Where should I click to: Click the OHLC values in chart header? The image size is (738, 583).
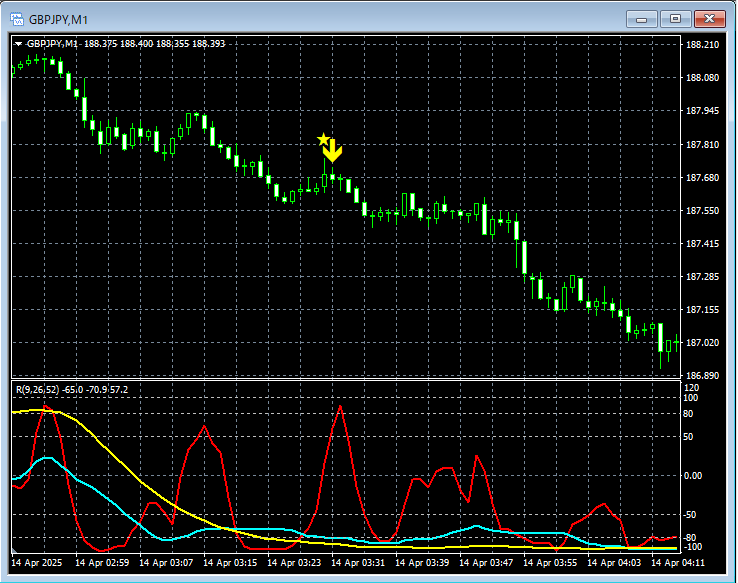[155, 44]
